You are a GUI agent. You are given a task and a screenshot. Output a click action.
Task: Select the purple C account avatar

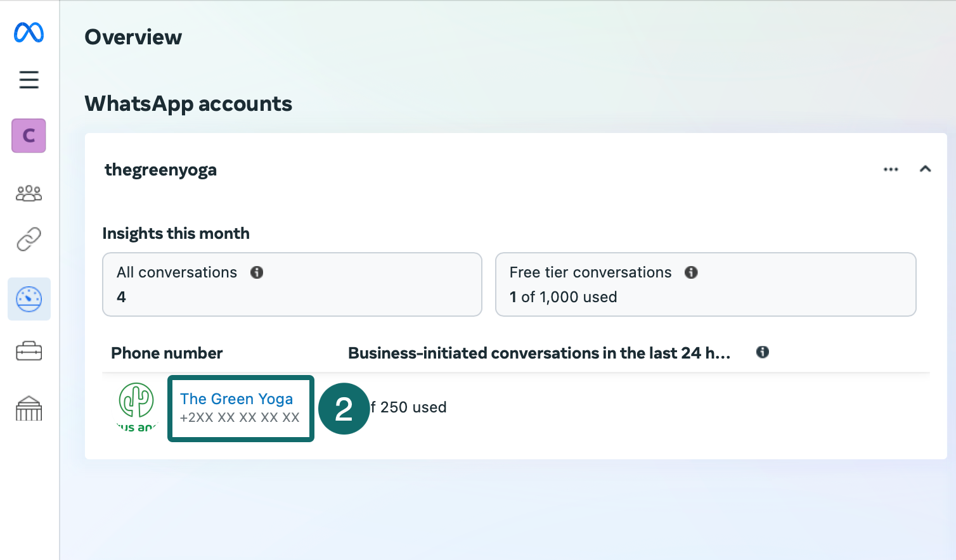point(29,136)
